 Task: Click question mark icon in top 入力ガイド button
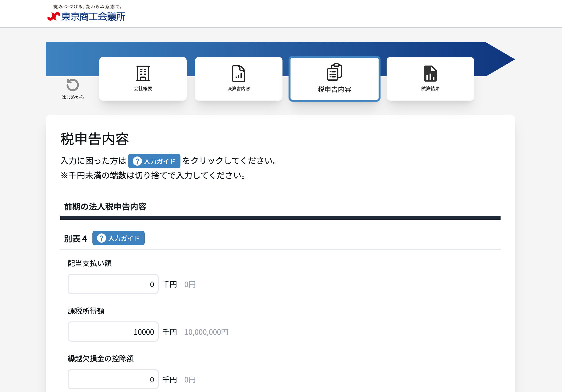[137, 161]
